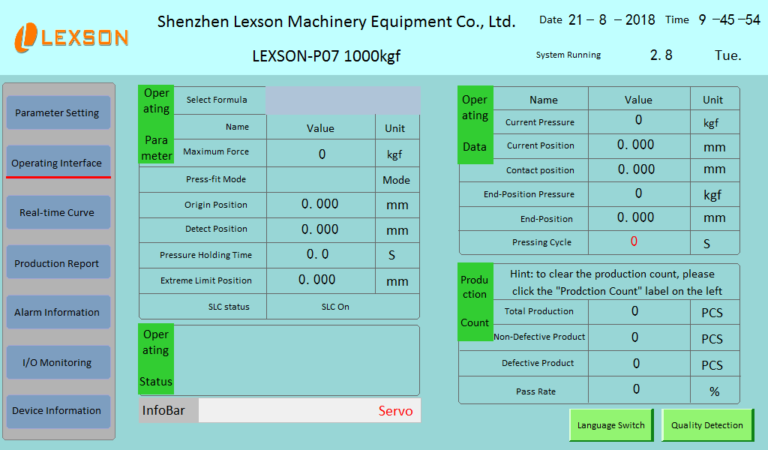Open the Parameter Setting page
This screenshot has width=768, height=450.
coord(57,113)
